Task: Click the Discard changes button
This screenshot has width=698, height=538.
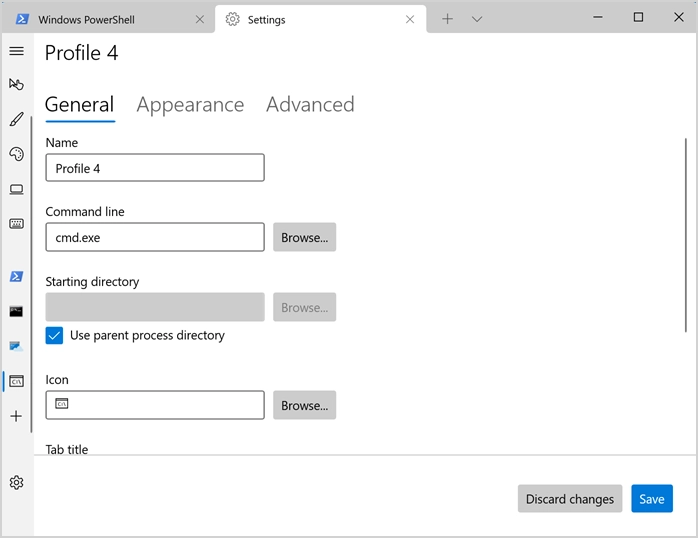Action: point(570,499)
